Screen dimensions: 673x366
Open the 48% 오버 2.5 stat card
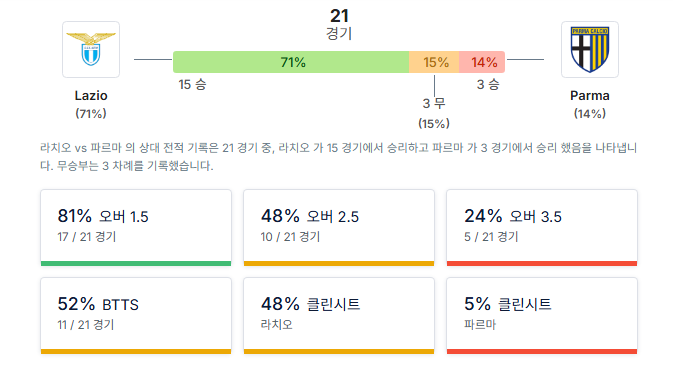(339, 228)
